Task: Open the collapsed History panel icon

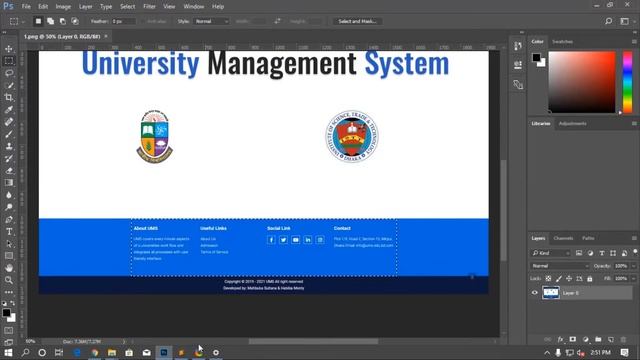Action: pos(518,46)
